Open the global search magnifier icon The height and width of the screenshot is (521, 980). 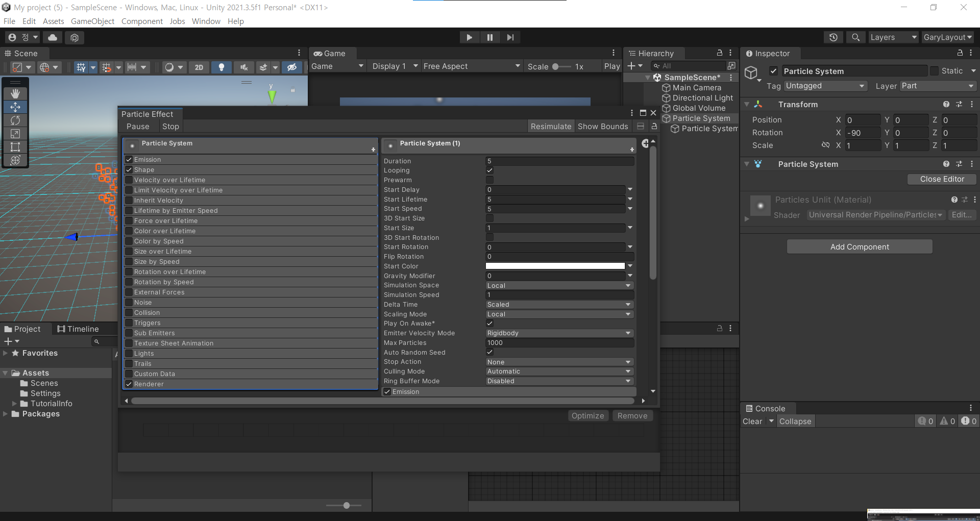856,37
